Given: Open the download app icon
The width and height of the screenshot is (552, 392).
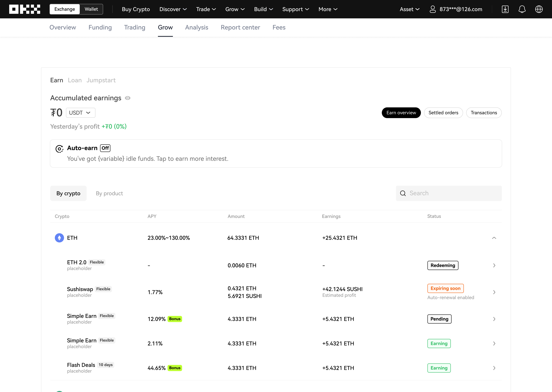Looking at the screenshot, I should point(505,9).
